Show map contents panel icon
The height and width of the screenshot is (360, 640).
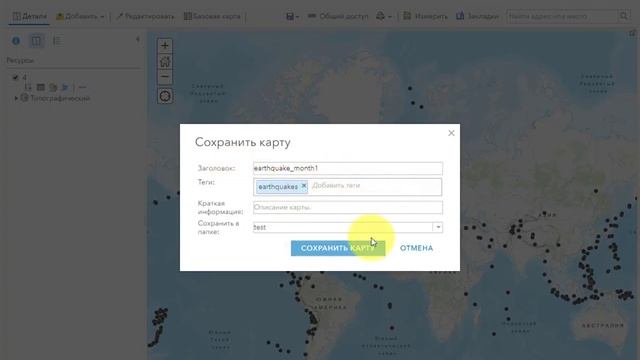(36, 41)
